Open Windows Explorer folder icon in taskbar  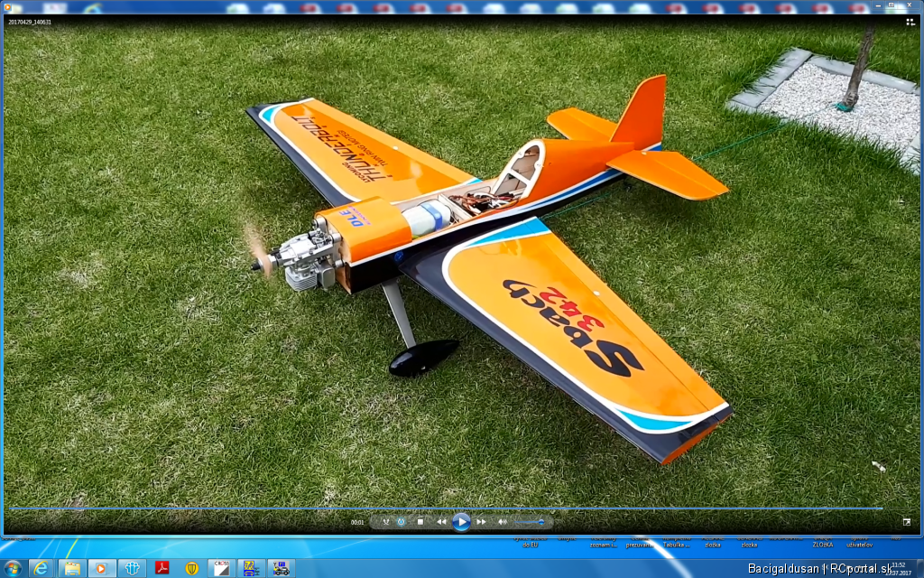(x=72, y=568)
